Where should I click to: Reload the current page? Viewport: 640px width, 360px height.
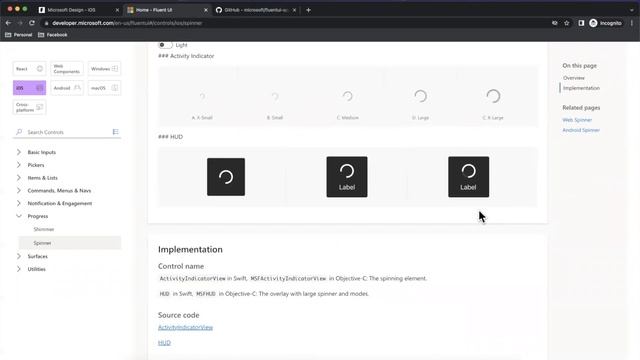click(32, 23)
